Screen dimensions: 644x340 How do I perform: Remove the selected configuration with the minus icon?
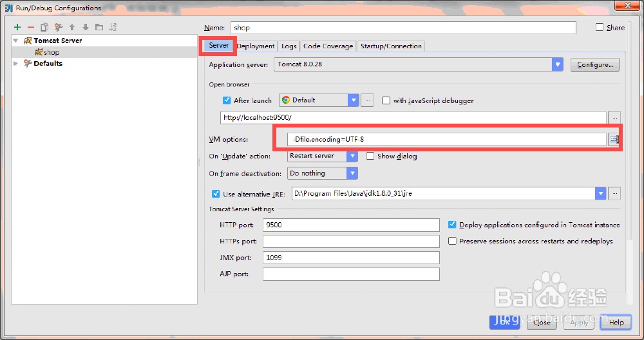[31, 27]
